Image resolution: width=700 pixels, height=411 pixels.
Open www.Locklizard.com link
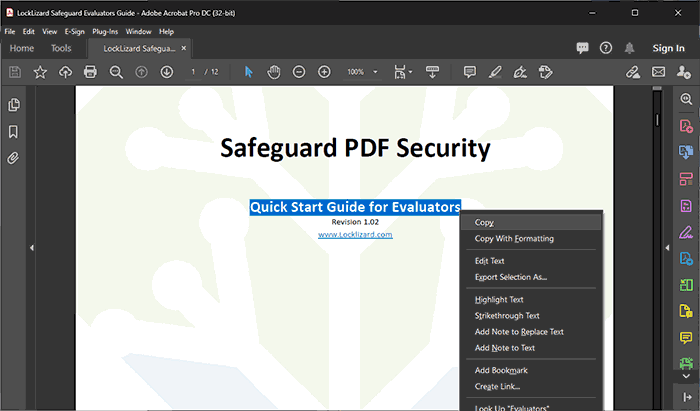[355, 235]
